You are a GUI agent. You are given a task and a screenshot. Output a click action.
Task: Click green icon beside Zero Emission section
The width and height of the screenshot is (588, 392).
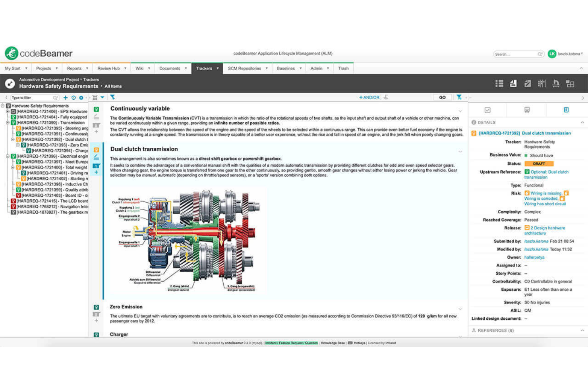(x=96, y=307)
